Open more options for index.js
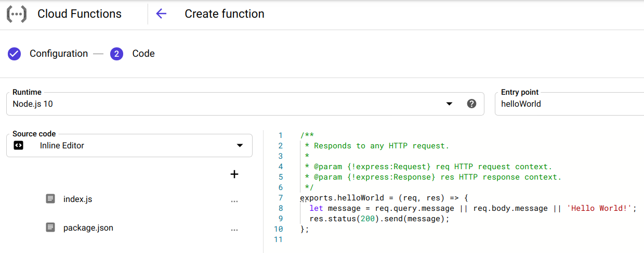 tap(234, 200)
